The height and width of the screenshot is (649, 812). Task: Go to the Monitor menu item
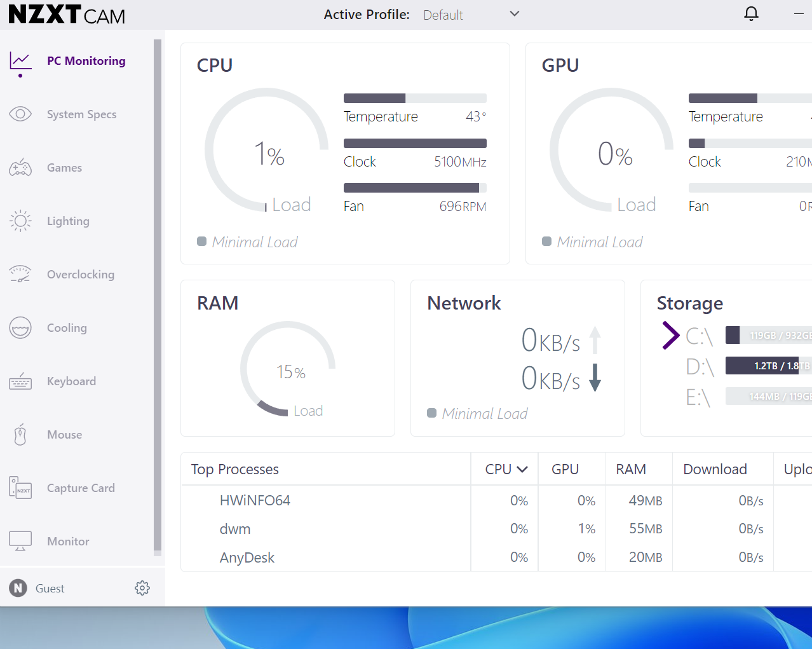[x=68, y=542]
